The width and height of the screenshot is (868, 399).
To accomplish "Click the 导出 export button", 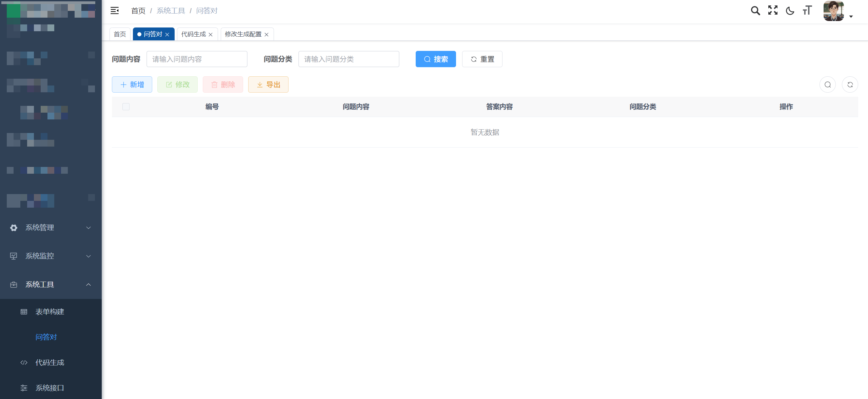I will point(268,85).
